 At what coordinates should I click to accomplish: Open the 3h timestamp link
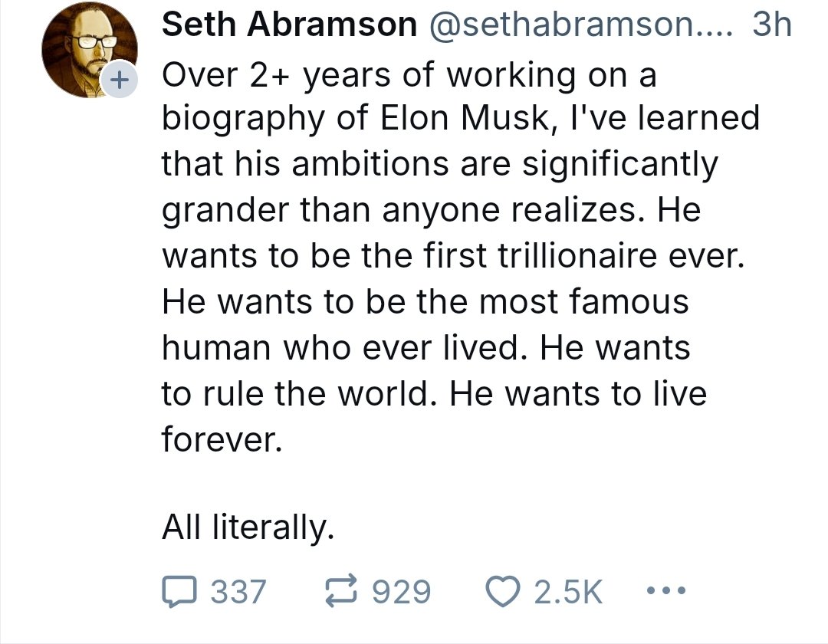(x=771, y=25)
